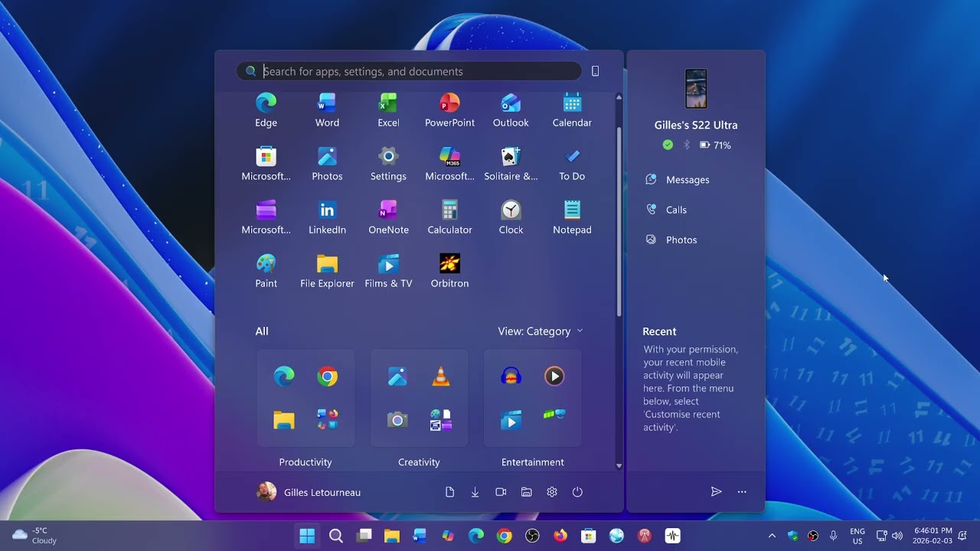The image size is (980, 551).
Task: Click the phone battery 71% indicator
Action: 715,145
